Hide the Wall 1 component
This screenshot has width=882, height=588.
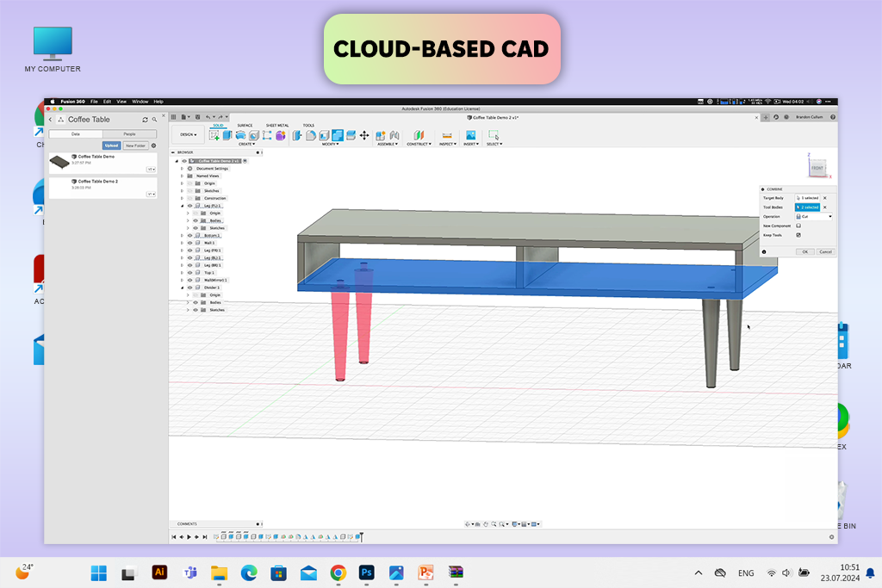click(190, 243)
